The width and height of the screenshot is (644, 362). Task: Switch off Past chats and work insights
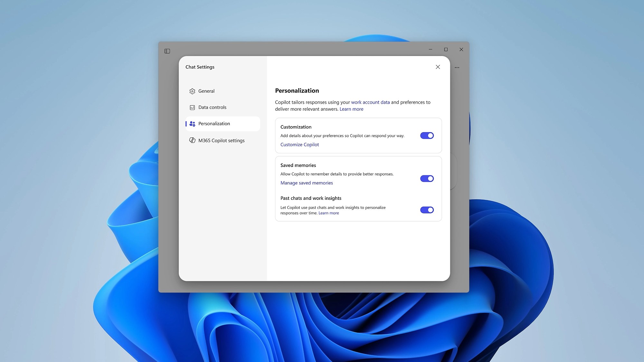tap(427, 210)
